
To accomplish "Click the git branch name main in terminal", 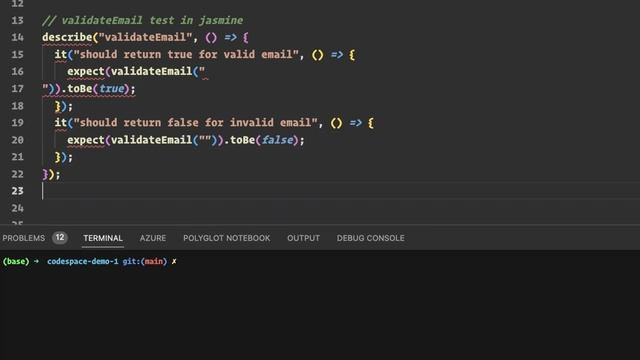I will coord(154,261).
